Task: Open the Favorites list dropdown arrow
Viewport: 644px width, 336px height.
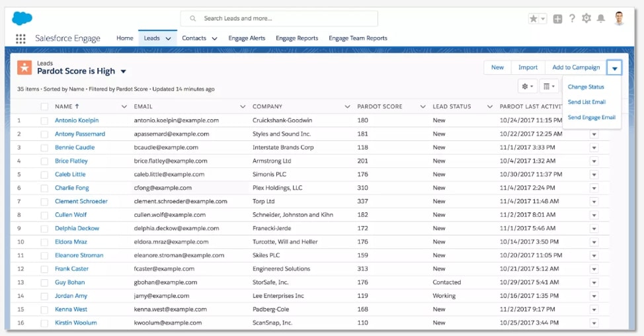Action: [x=543, y=19]
